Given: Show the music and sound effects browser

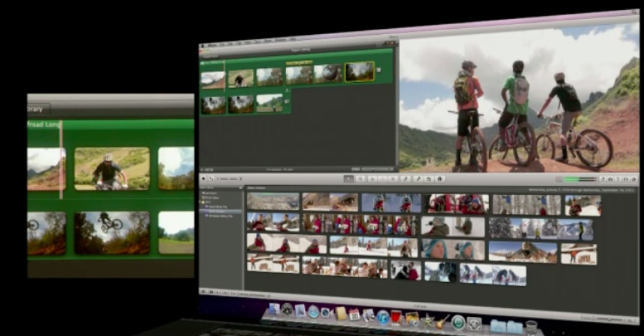Looking at the screenshot, I should pyautogui.click(x=603, y=179).
